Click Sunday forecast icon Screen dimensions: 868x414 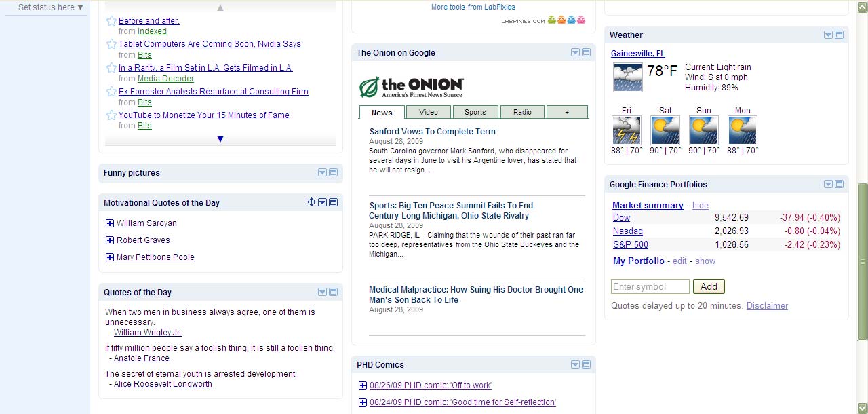pyautogui.click(x=704, y=130)
